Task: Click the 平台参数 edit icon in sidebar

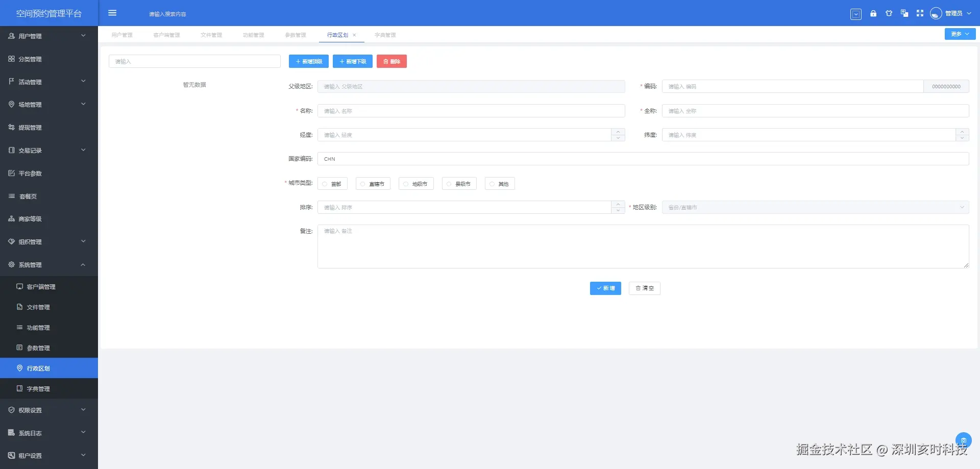Action: point(11,173)
